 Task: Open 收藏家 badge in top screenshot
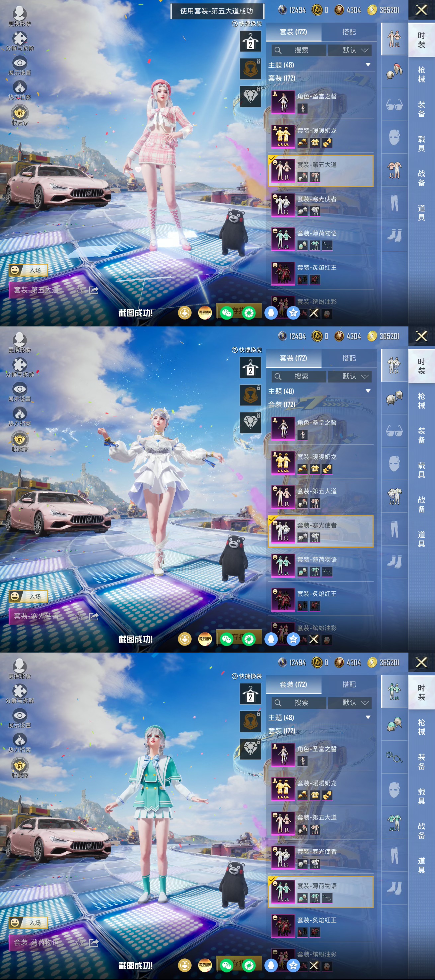(x=20, y=115)
